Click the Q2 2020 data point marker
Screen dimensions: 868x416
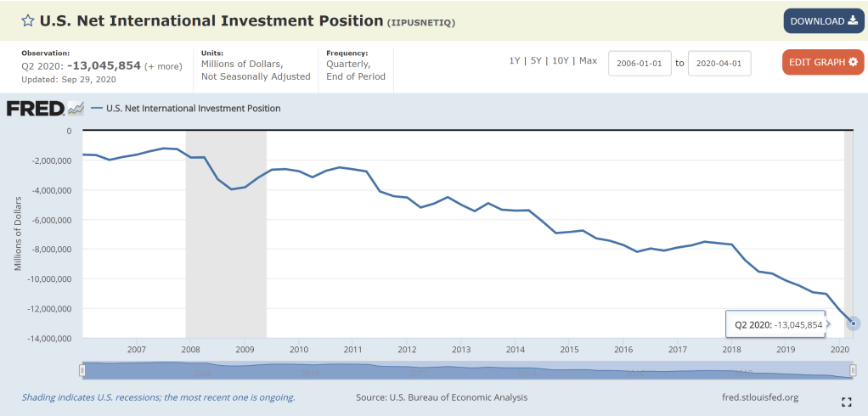tap(854, 323)
